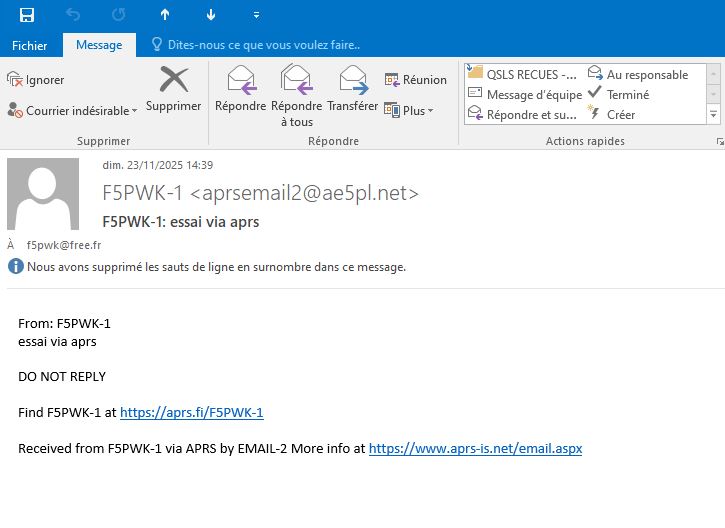Open the aprs.fi/F5PWK-1 link
This screenshot has height=528, width=725.
(x=191, y=412)
